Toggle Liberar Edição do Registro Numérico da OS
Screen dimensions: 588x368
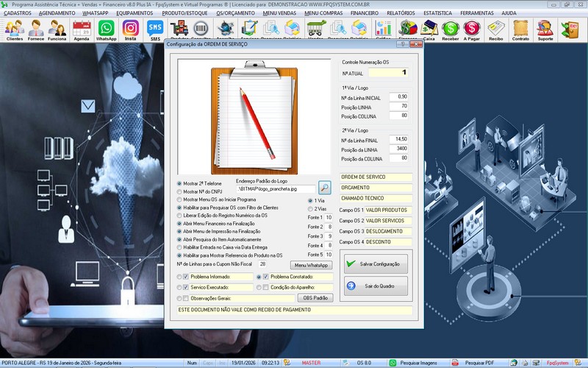pos(179,216)
